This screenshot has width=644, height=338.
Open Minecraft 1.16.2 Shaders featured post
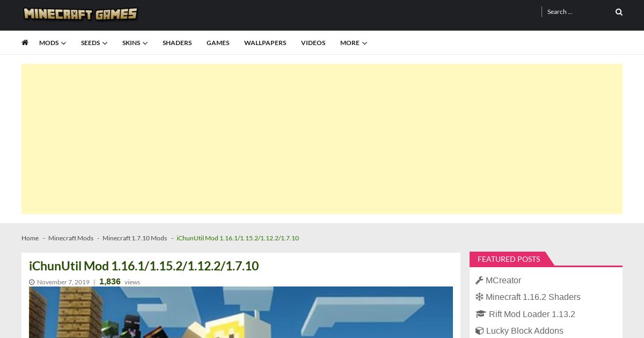click(x=533, y=297)
